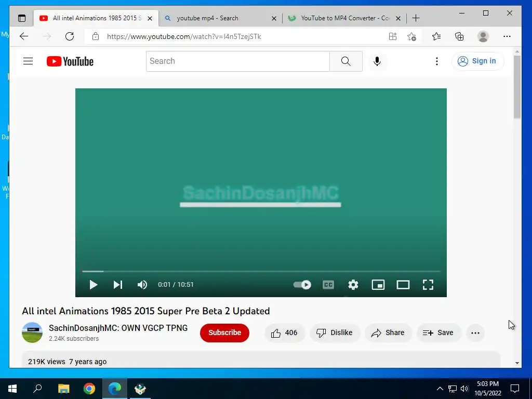The image size is (532, 399).
Task: Show hidden system tray icons
Action: [440, 389]
